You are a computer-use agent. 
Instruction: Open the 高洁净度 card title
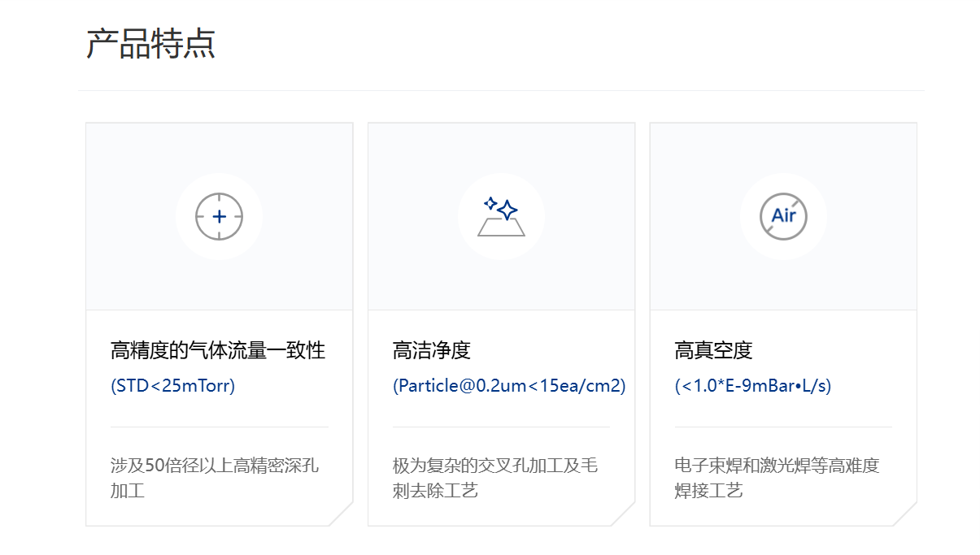tap(432, 350)
